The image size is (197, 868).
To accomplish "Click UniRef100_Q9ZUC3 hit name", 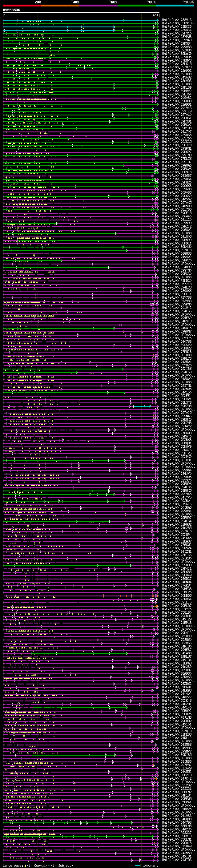I will click(x=177, y=67).
